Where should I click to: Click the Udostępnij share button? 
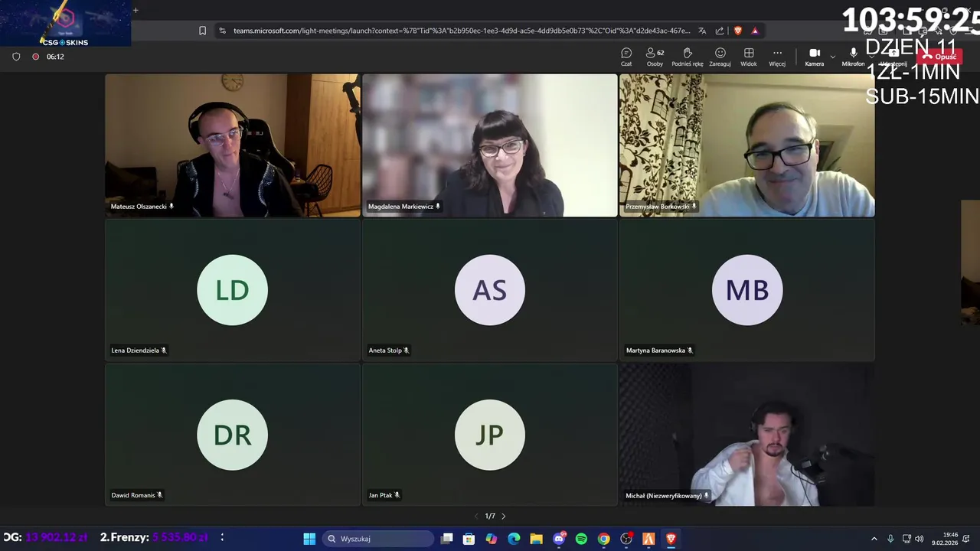pyautogui.click(x=893, y=57)
